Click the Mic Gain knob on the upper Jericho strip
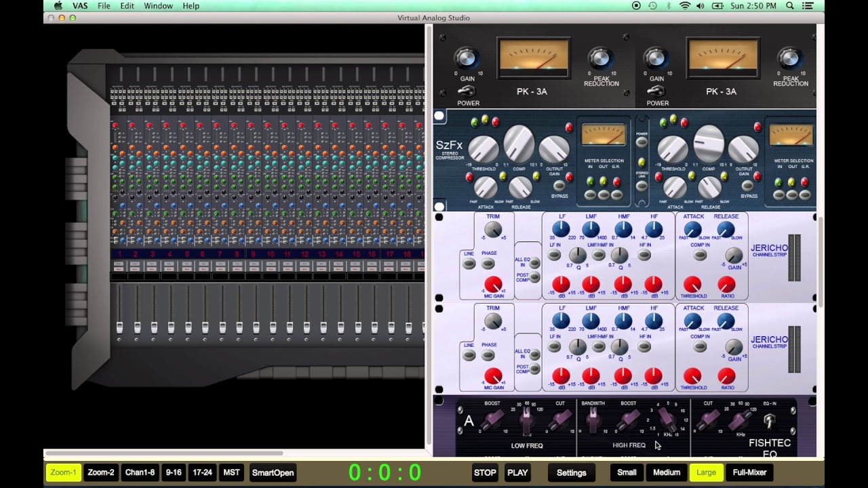Viewport: 868px width, 488px height. point(493,285)
